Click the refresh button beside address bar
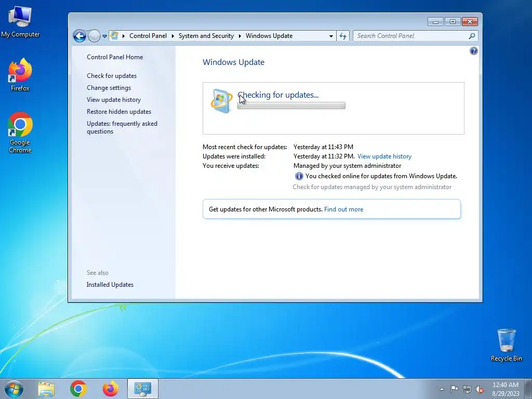Image resolution: width=532 pixels, height=399 pixels. coord(343,36)
